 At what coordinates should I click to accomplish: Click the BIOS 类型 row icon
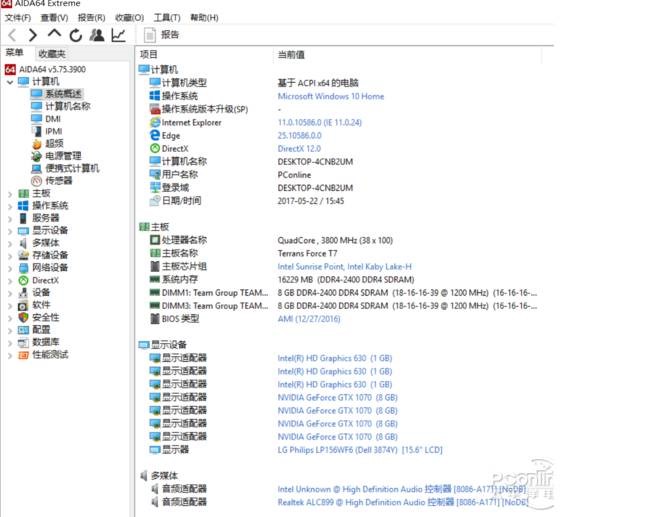click(155, 319)
